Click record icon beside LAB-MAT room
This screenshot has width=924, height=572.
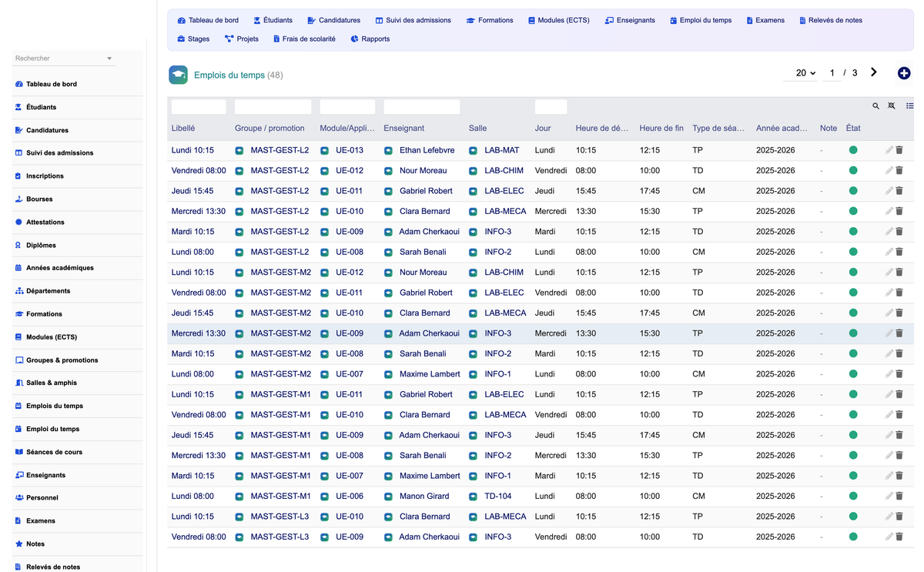[473, 151]
